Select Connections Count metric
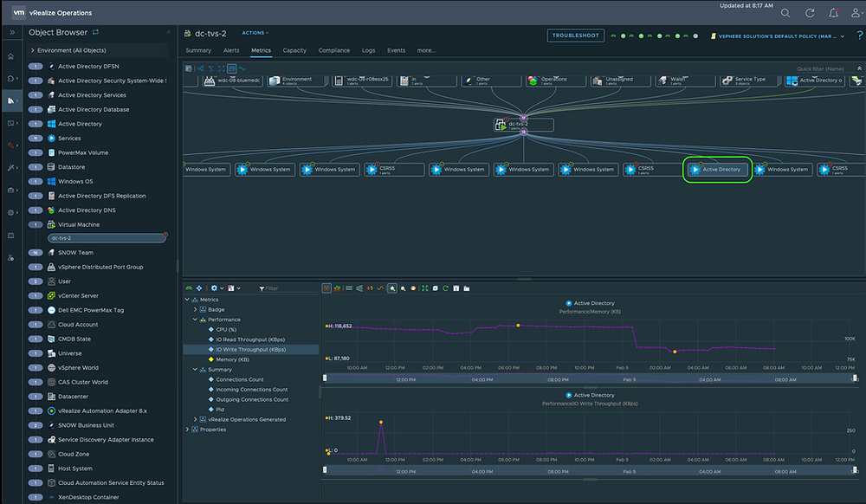 click(240, 380)
